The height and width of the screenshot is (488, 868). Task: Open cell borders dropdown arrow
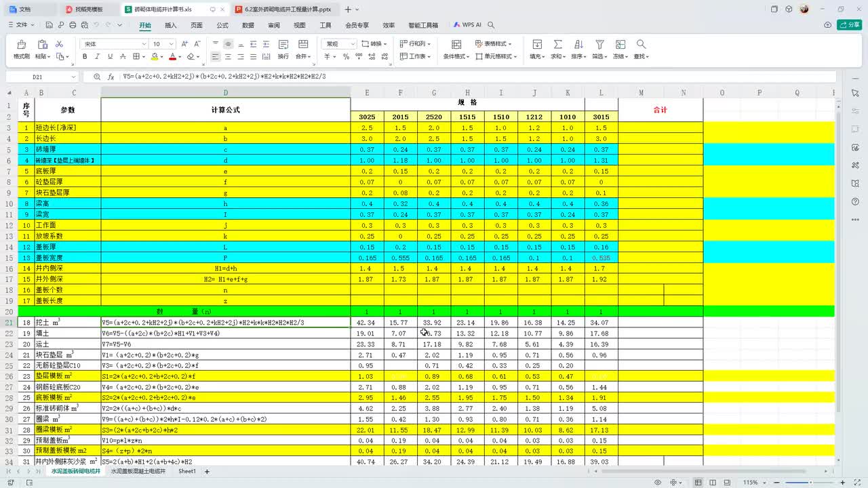pos(143,57)
